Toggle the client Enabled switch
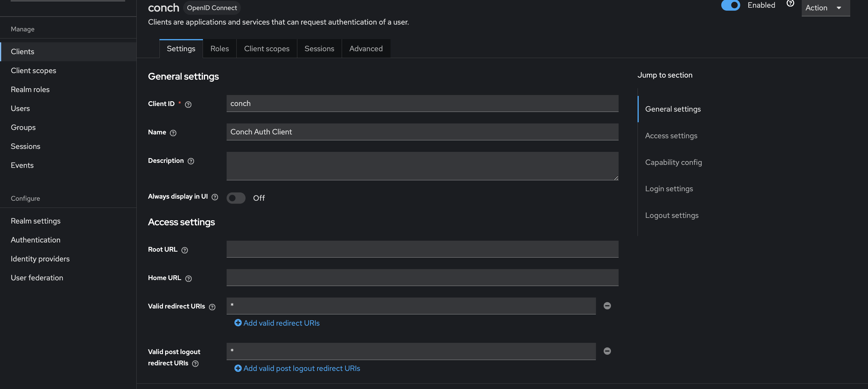 pyautogui.click(x=730, y=5)
